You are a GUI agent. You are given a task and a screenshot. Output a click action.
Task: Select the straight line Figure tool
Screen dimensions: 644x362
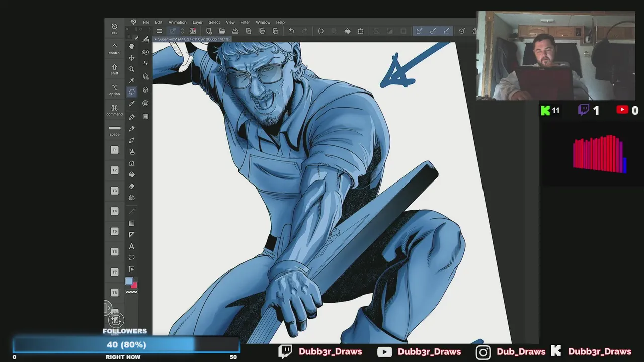pos(131,212)
